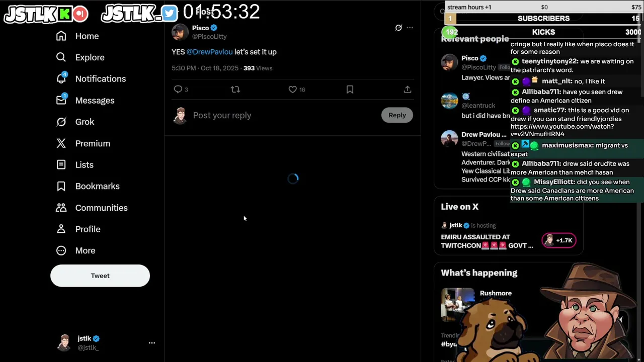
Task: Open the Notifications bell icon
Action: pos(61,79)
